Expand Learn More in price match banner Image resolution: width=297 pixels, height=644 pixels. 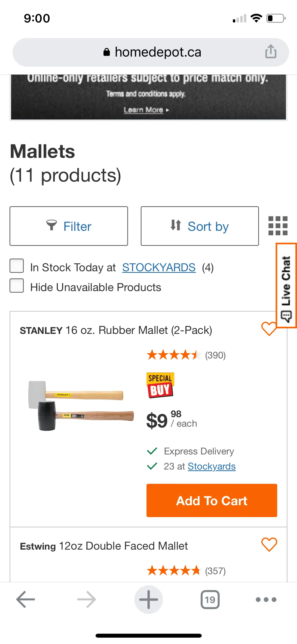pos(146,110)
